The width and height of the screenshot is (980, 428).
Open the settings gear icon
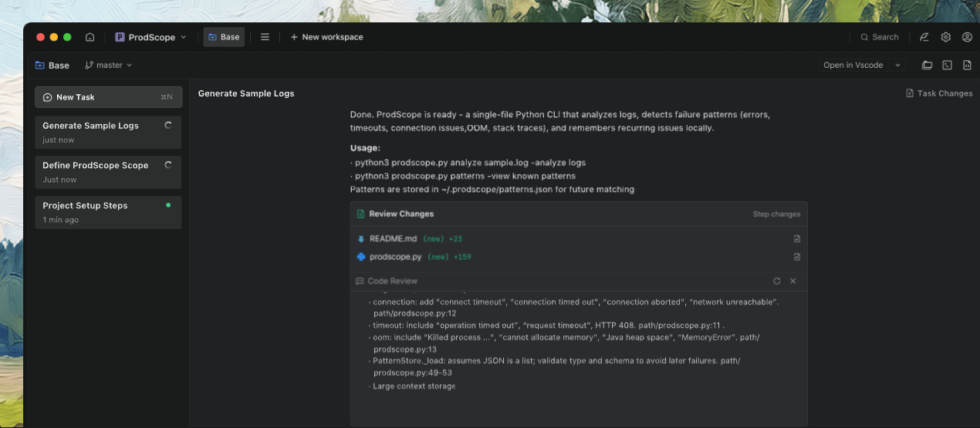pos(945,37)
